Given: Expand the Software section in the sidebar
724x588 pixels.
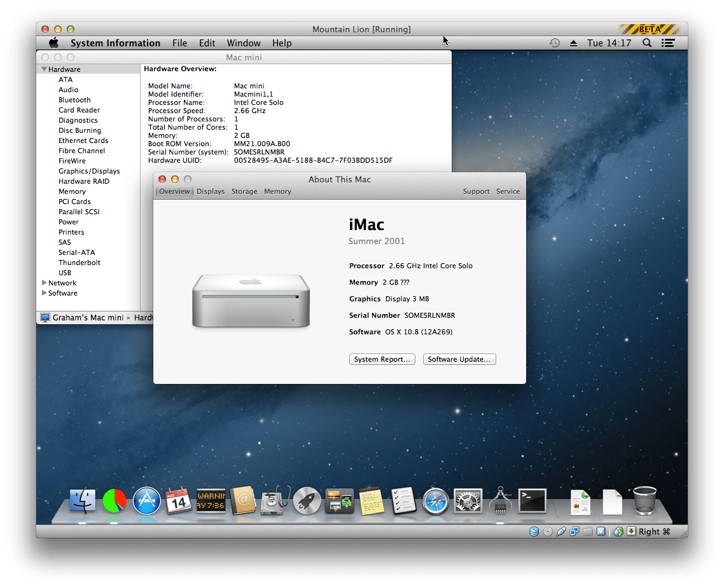Looking at the screenshot, I should coord(45,293).
